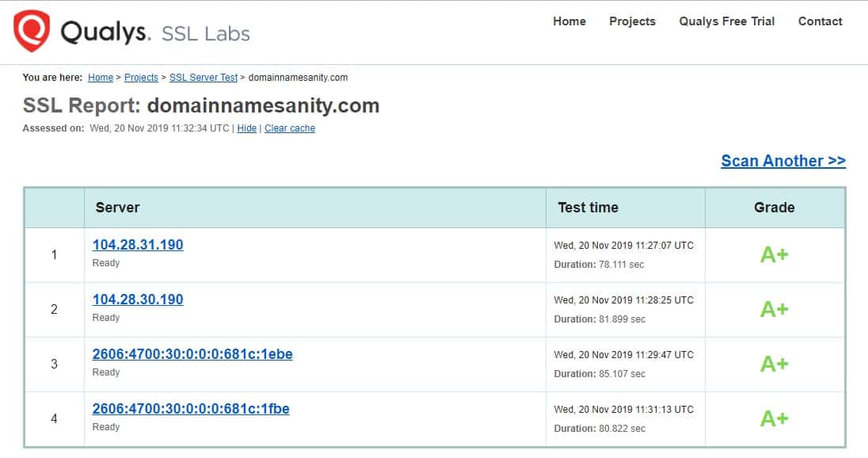Select Qualys Free Trial in navigation
Screen dimensions: 868x458
(x=726, y=21)
